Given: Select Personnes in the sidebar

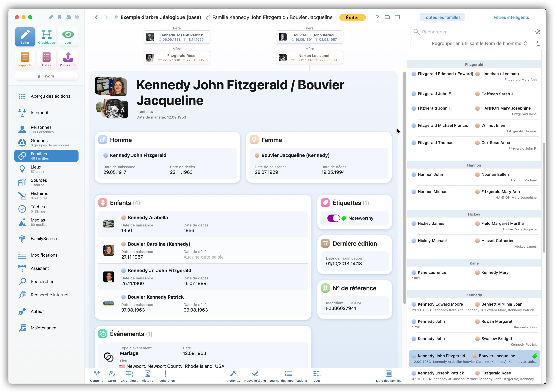Looking at the screenshot, I should [46, 129].
